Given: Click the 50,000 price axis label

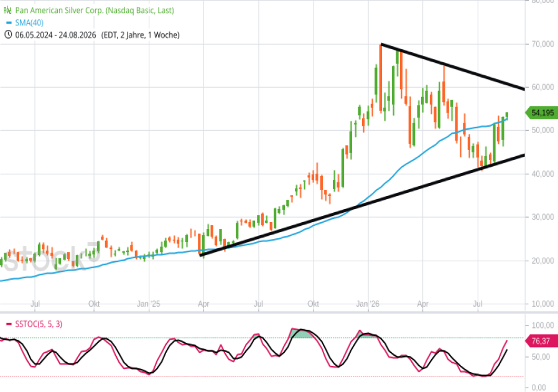Looking at the screenshot, I should click(542, 130).
